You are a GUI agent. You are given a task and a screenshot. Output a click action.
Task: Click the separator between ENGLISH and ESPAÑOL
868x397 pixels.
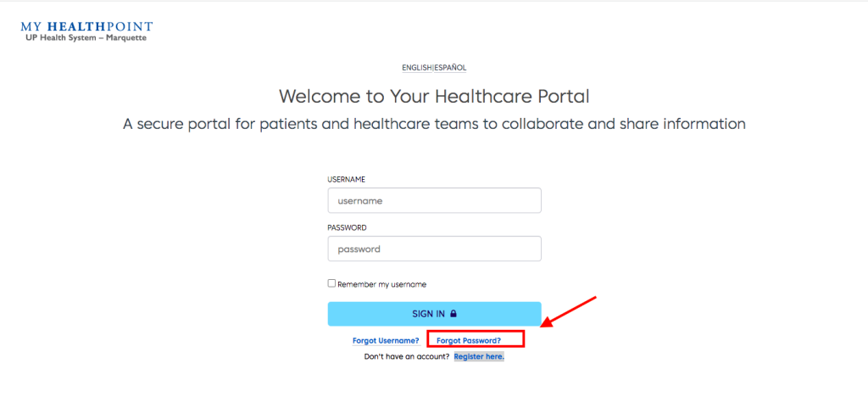click(x=432, y=68)
